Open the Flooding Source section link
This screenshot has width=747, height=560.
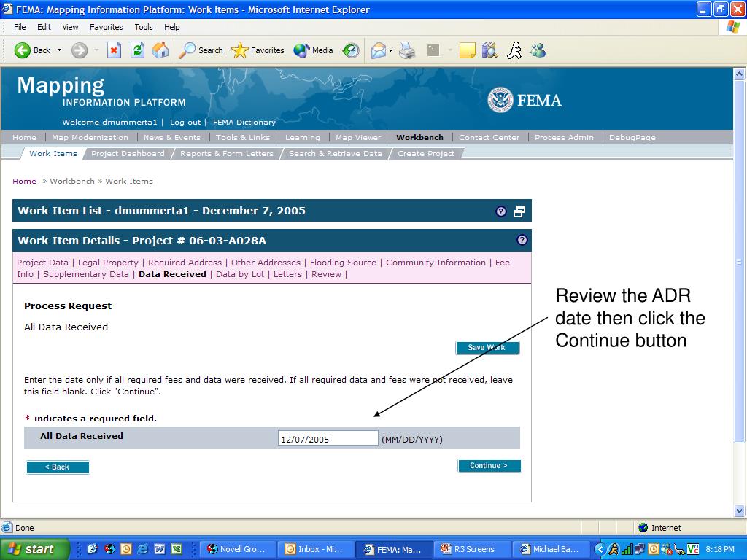click(343, 262)
